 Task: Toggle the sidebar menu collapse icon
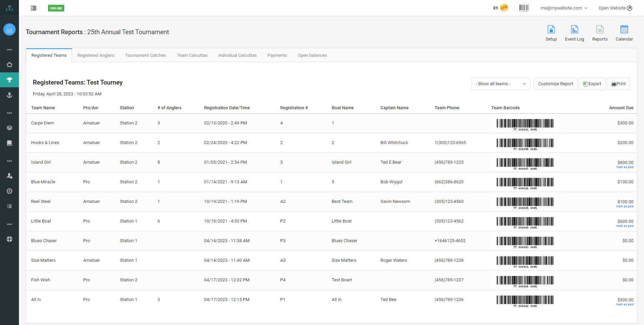tap(34, 8)
